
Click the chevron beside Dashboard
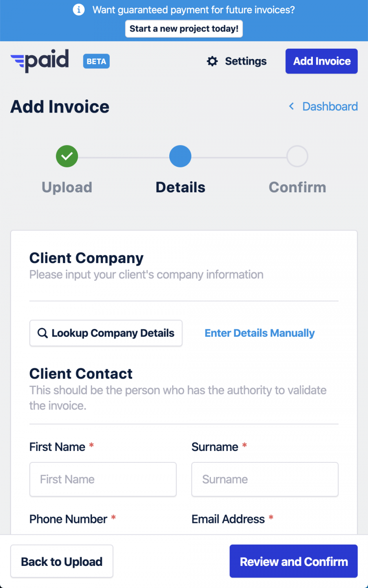(292, 106)
